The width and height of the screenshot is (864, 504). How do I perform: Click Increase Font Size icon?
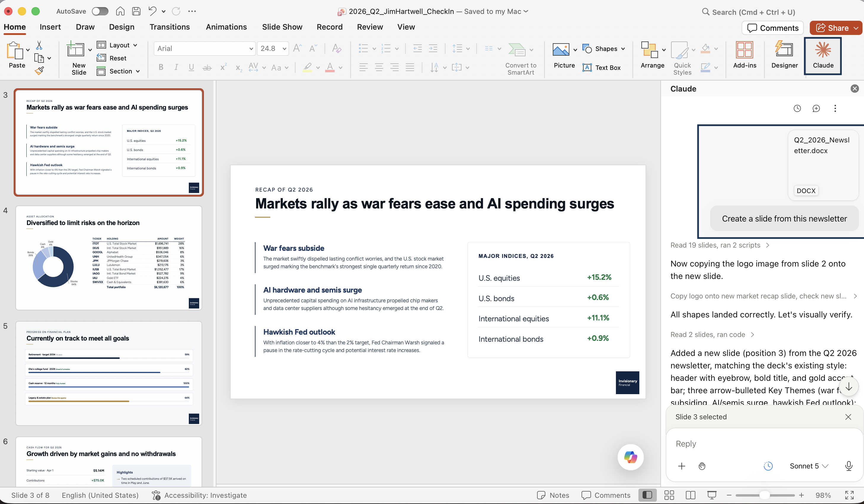click(297, 48)
